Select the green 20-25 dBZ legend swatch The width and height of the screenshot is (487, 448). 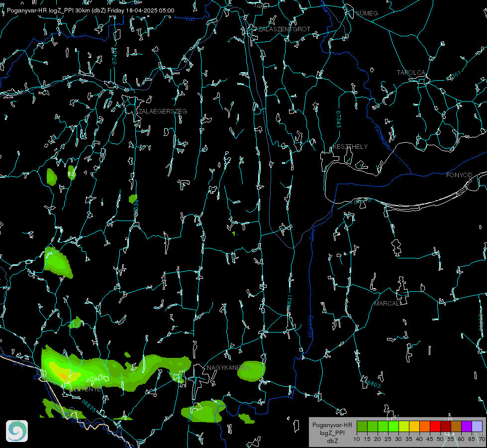point(383,427)
